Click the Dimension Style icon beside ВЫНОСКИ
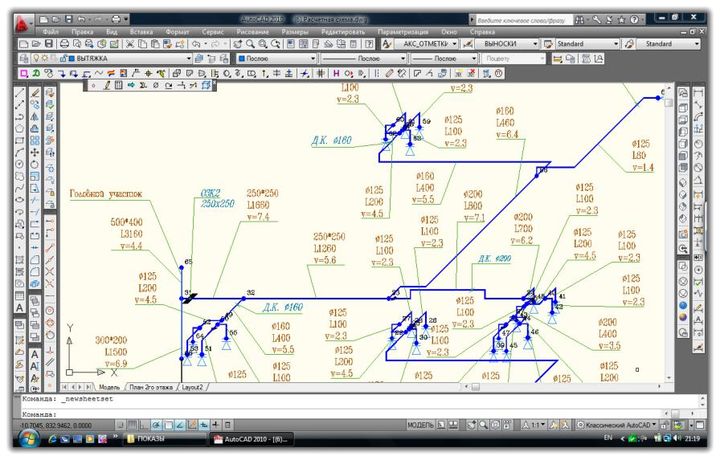720x460 pixels. (x=467, y=44)
